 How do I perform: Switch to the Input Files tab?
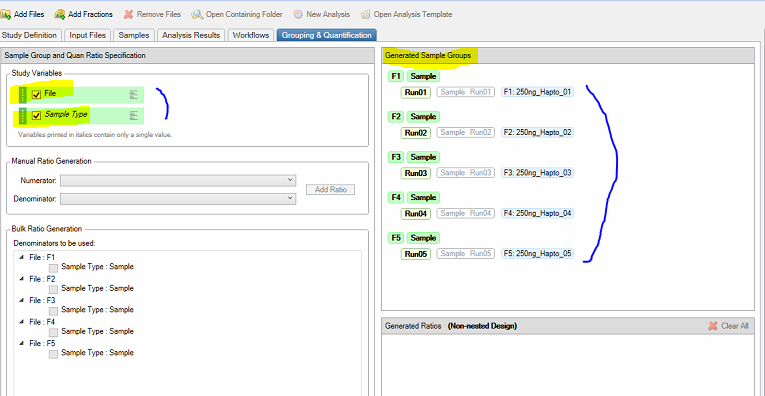(87, 35)
